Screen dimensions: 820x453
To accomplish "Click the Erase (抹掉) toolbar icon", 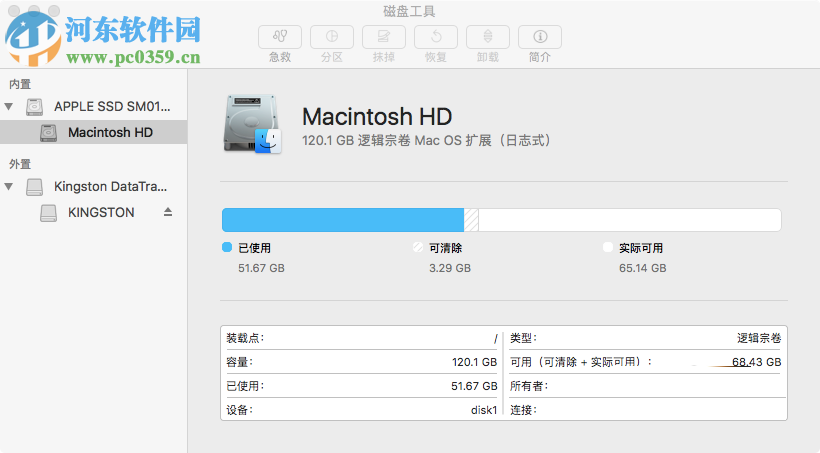I will click(383, 37).
